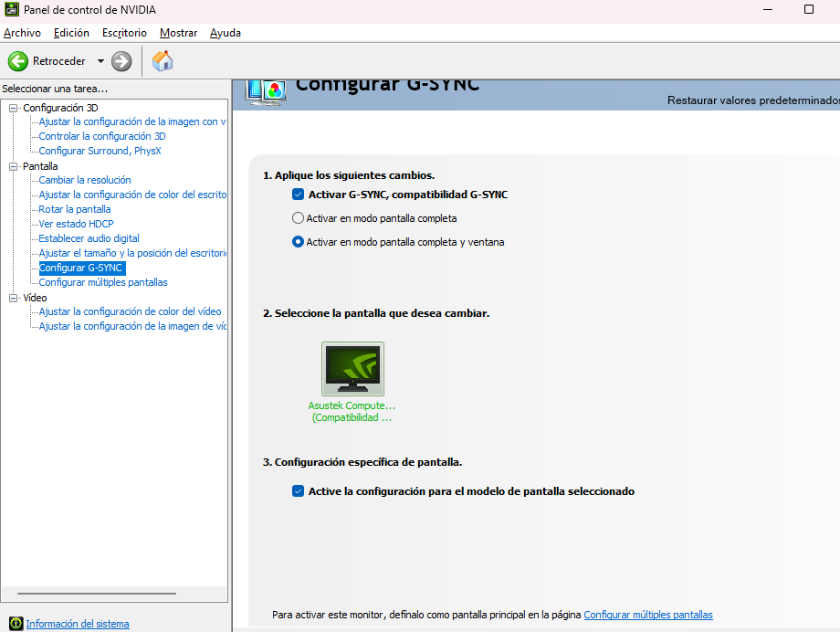Open Configurar múltiples pantallas link at bottom
840x632 pixels.
(x=648, y=615)
